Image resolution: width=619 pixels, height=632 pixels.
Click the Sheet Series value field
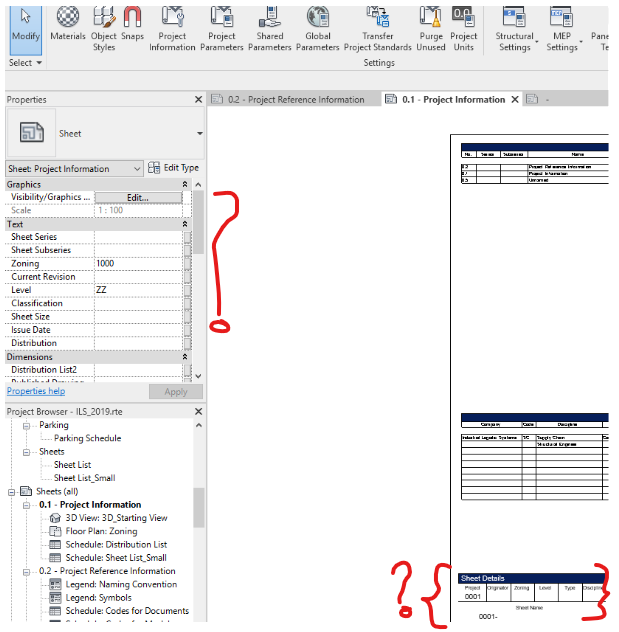(x=139, y=237)
